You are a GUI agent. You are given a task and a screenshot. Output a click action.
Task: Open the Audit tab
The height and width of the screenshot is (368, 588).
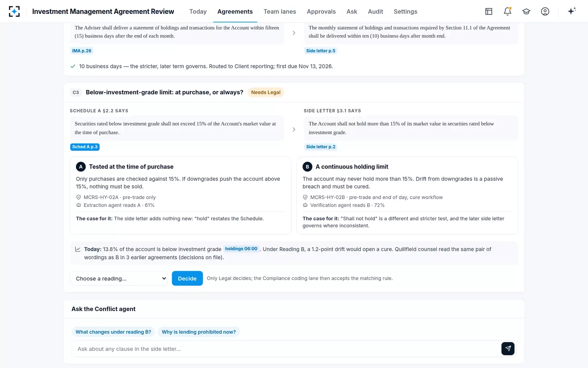pos(375,11)
